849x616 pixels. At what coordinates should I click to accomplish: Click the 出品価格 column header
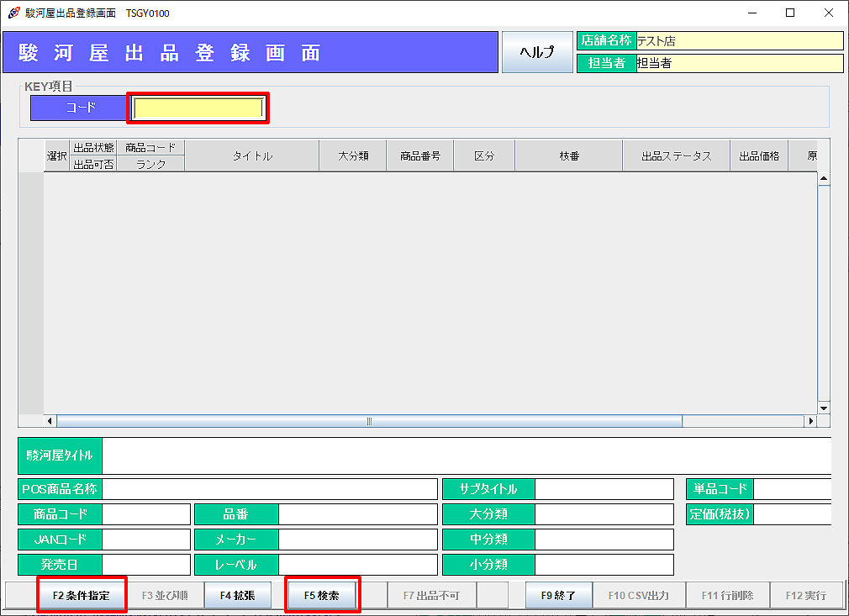pyautogui.click(x=758, y=156)
